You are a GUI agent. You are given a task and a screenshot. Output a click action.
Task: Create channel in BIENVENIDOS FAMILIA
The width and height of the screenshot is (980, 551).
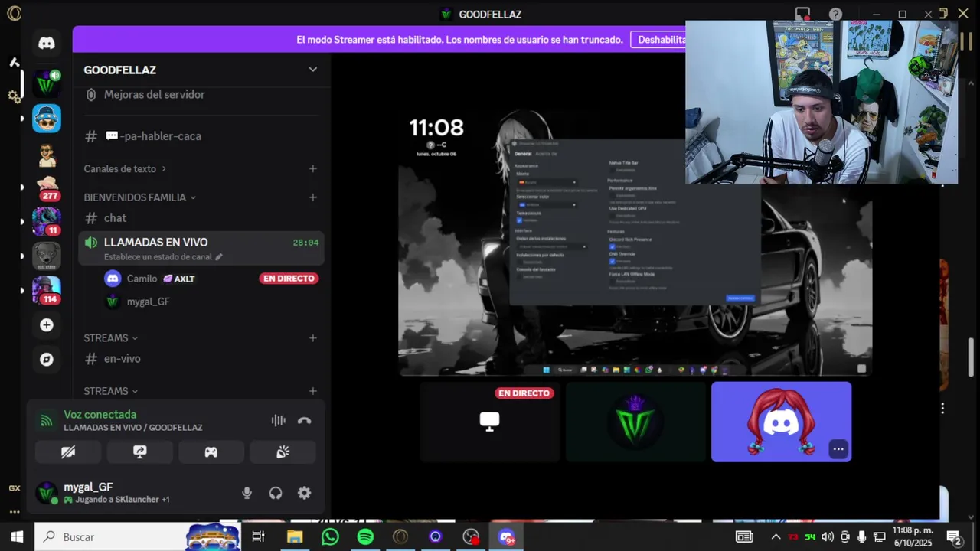[312, 197]
